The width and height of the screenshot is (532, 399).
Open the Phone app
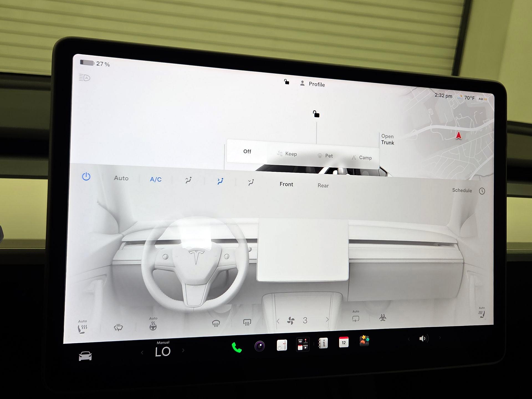coord(237,347)
